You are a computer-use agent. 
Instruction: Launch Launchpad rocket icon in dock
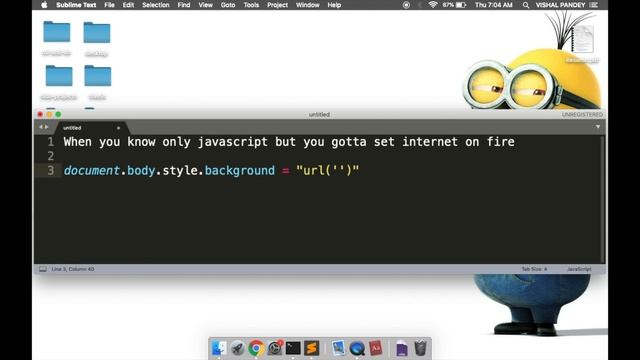238,348
